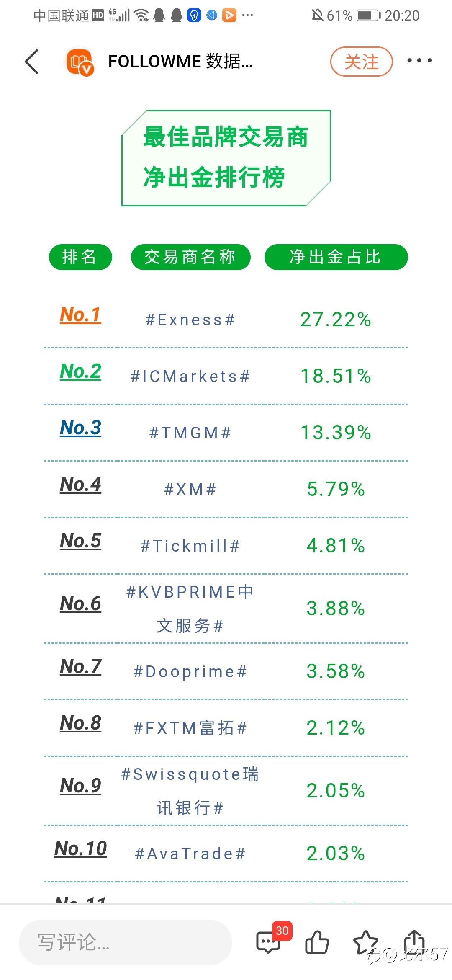Tap the Wi-Fi icon in status bar
Image resolution: width=452 pixels, height=980 pixels.
tap(141, 15)
